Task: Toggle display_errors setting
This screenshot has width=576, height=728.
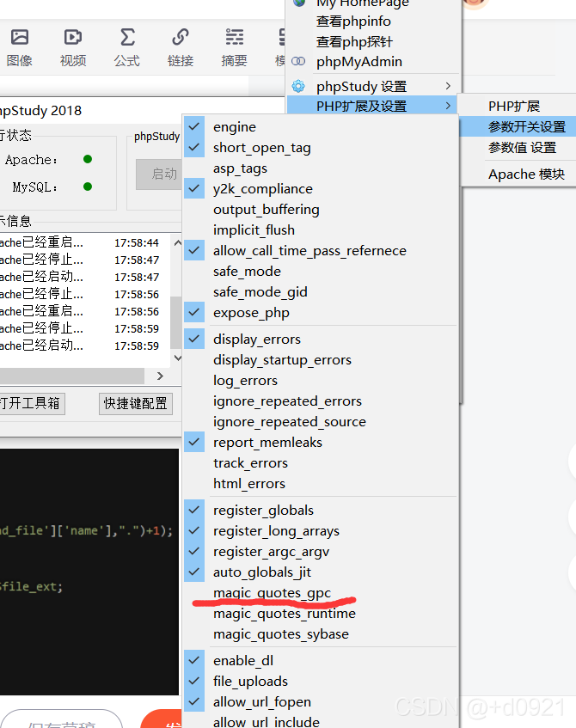Action: tap(321, 339)
